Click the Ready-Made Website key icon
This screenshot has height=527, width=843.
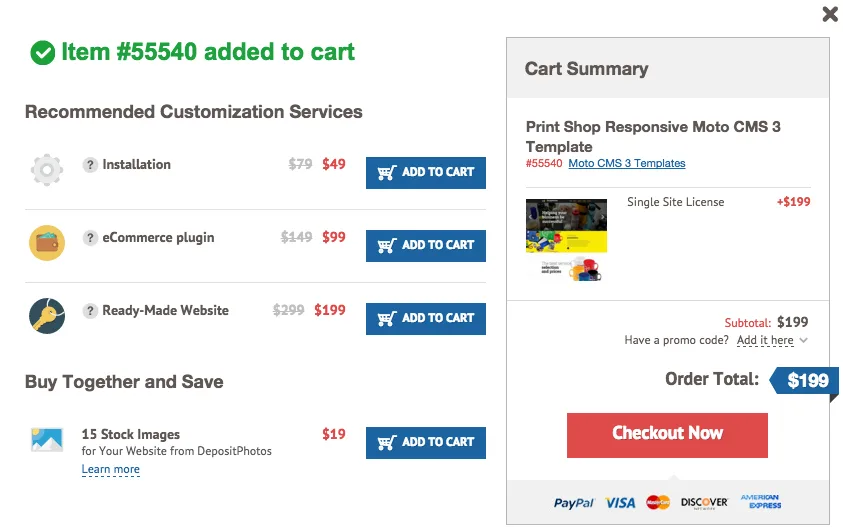[x=47, y=315]
